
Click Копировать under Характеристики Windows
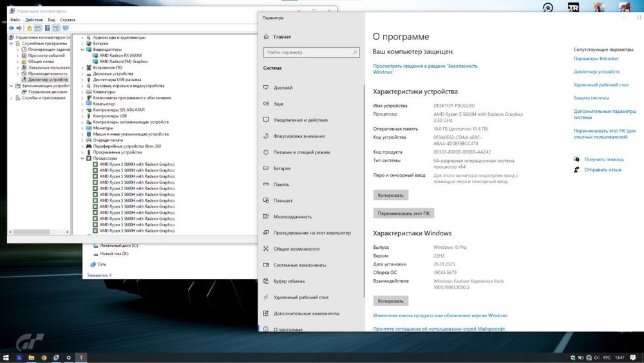click(391, 301)
